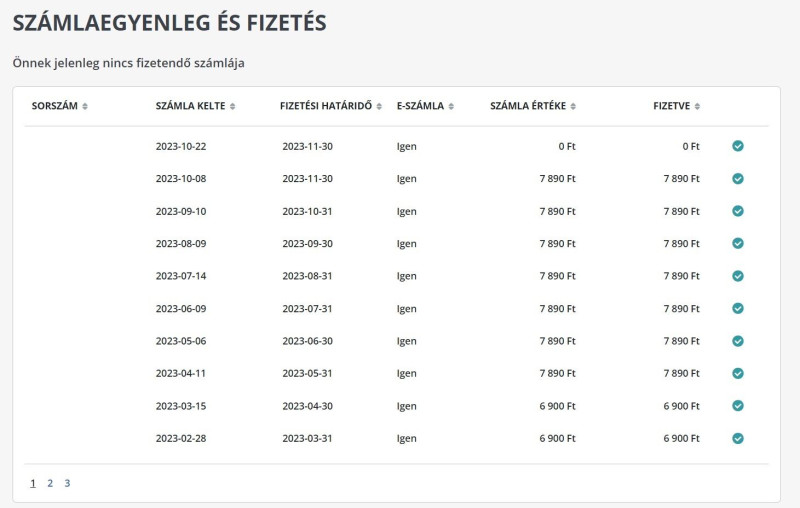Click paid checkmark for 2023-05-06 invoice
This screenshot has height=508, width=800.
(x=738, y=341)
